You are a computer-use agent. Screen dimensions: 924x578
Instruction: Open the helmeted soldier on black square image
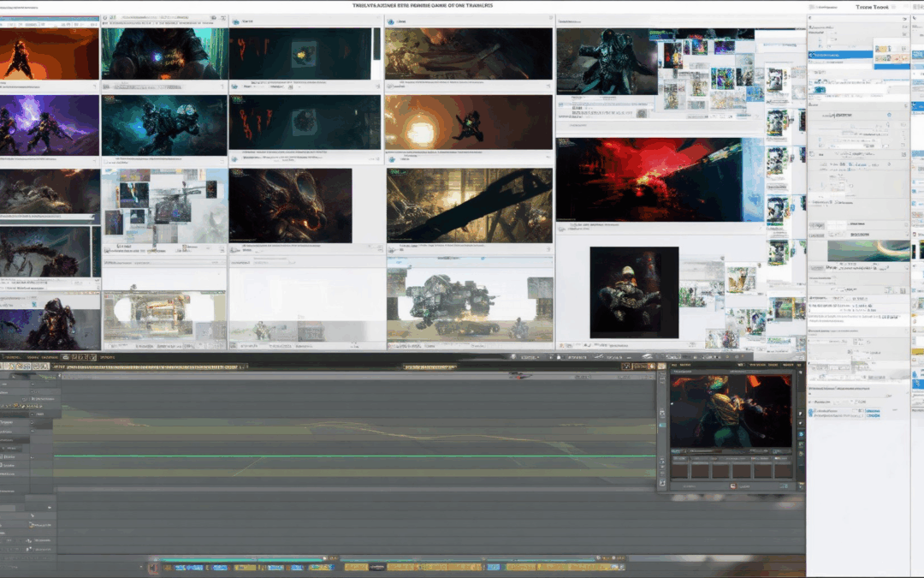[634, 292]
